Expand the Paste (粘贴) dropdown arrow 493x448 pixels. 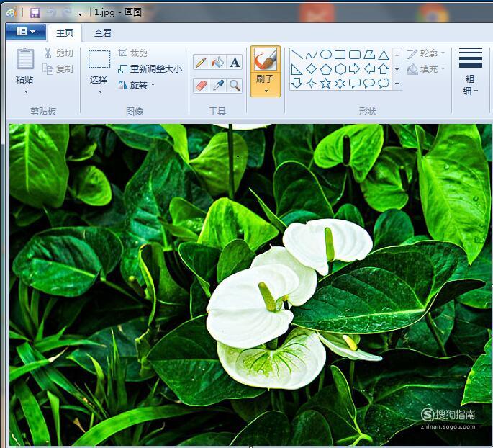point(26,92)
